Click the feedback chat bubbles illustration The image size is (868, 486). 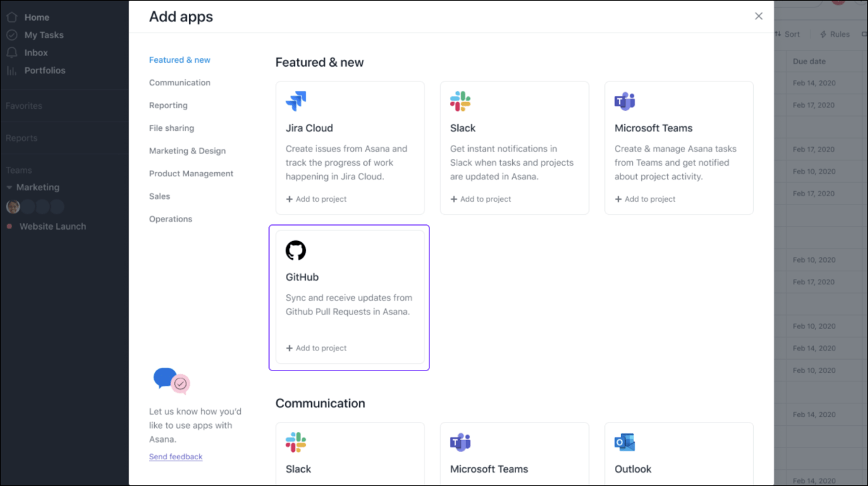[172, 381]
